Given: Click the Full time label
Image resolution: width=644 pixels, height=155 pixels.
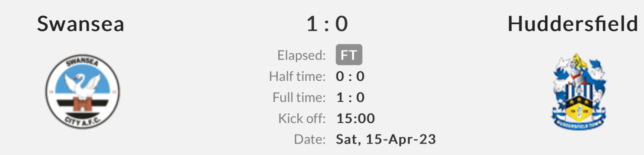Looking at the screenshot, I should point(299,97).
